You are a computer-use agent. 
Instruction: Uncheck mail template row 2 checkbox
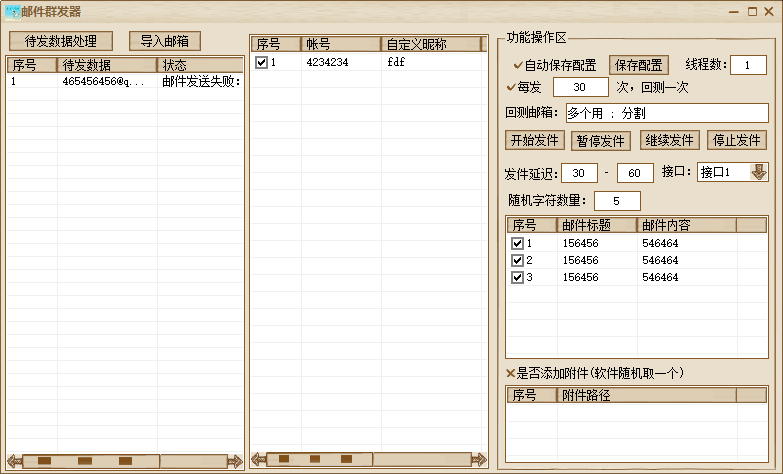pos(517,260)
